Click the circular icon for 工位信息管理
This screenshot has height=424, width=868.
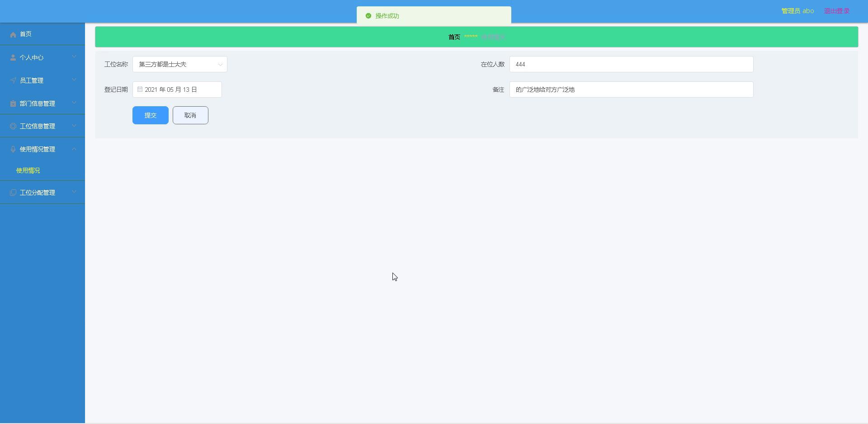(13, 126)
